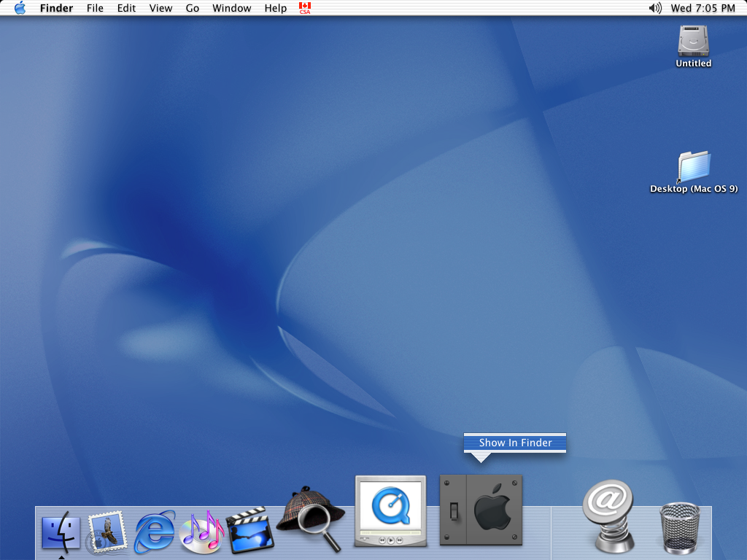The width and height of the screenshot is (747, 560).
Task: Open the Edit menu
Action: tap(126, 8)
